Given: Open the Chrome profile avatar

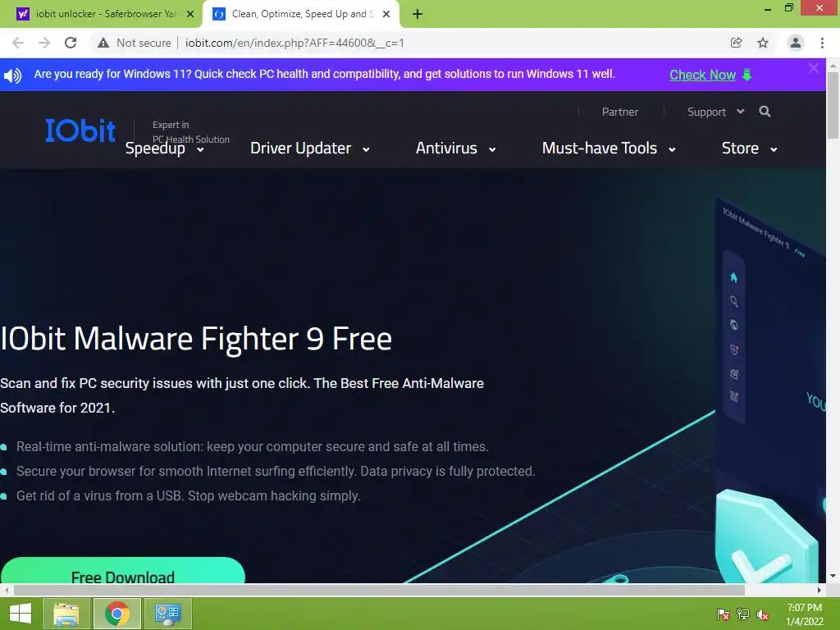Looking at the screenshot, I should click(796, 43).
